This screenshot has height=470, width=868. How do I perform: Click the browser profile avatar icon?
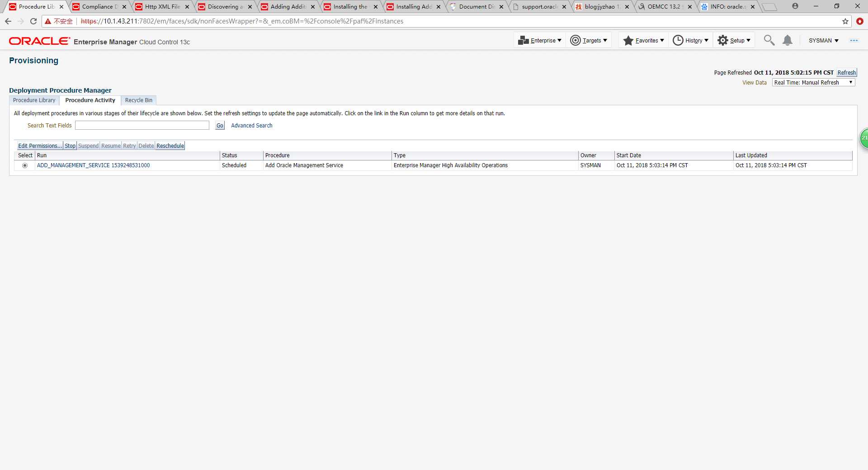795,6
